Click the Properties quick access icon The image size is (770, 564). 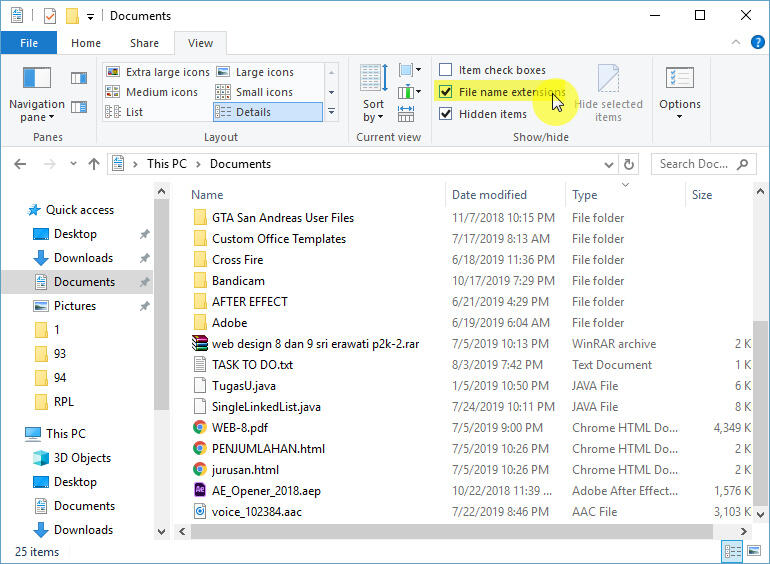coord(50,16)
